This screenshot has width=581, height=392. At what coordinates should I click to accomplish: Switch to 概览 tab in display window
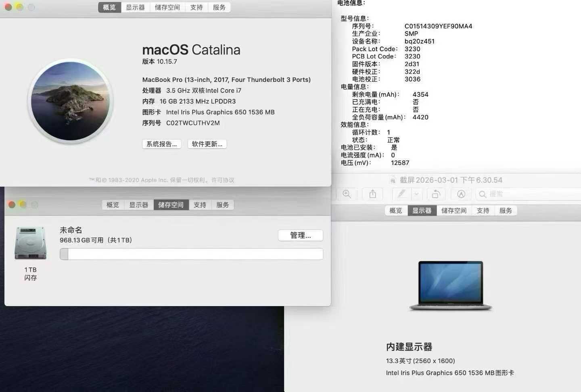point(396,211)
